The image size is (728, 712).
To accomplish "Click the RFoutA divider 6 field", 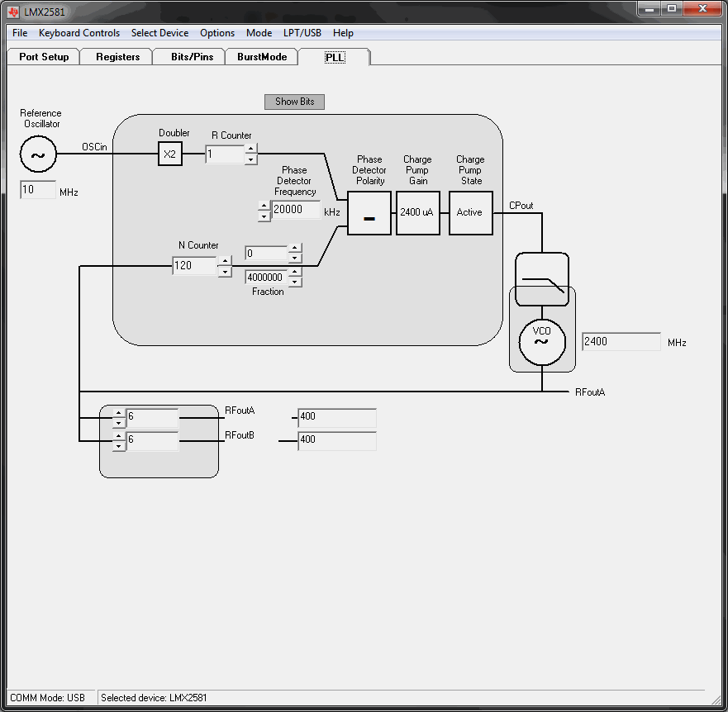I will (152, 418).
